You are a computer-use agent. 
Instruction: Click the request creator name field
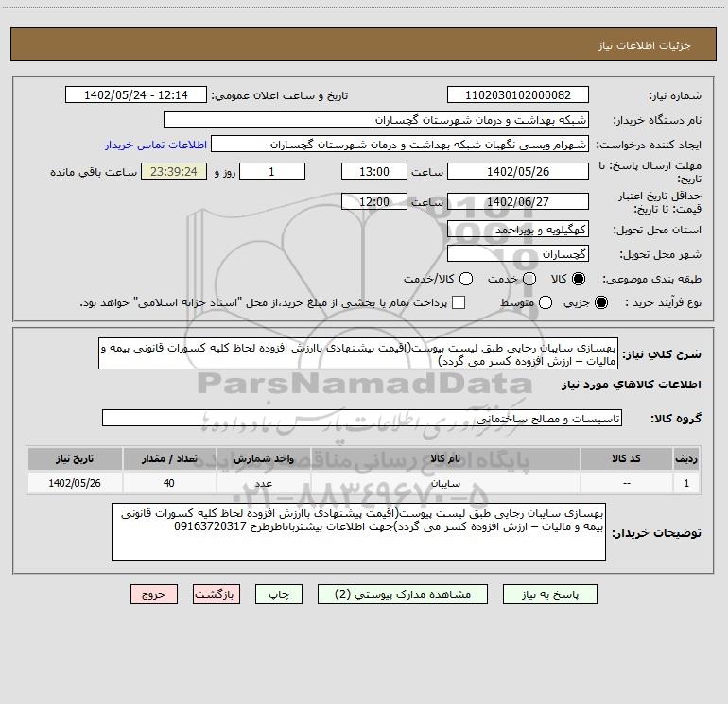400,145
